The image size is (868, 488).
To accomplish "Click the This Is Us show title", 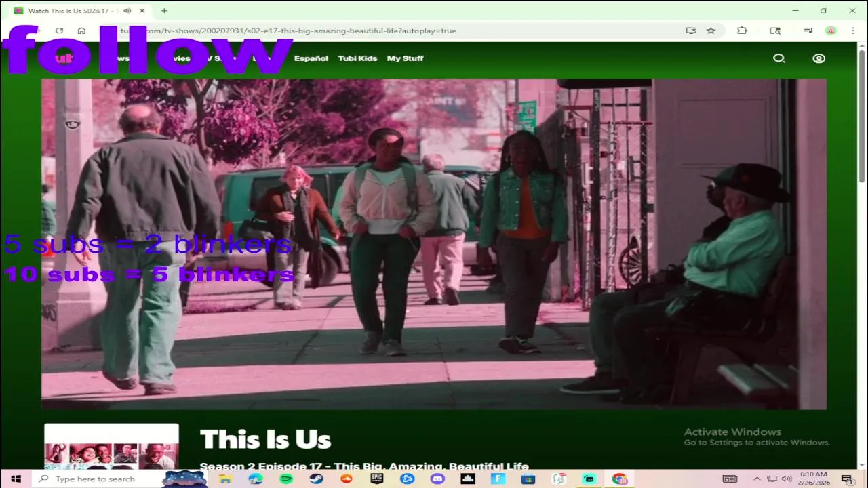I will (265, 440).
